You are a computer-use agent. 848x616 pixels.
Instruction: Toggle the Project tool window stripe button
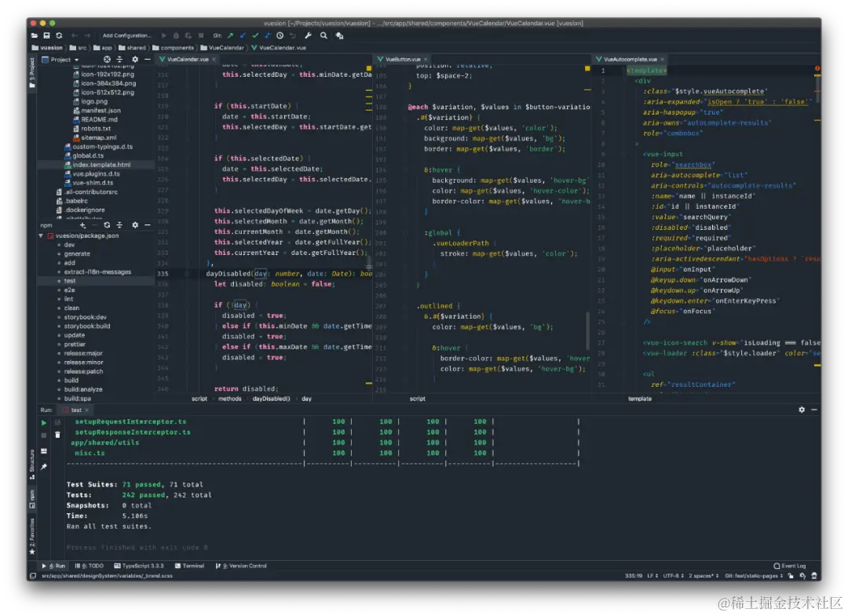pos(32,73)
